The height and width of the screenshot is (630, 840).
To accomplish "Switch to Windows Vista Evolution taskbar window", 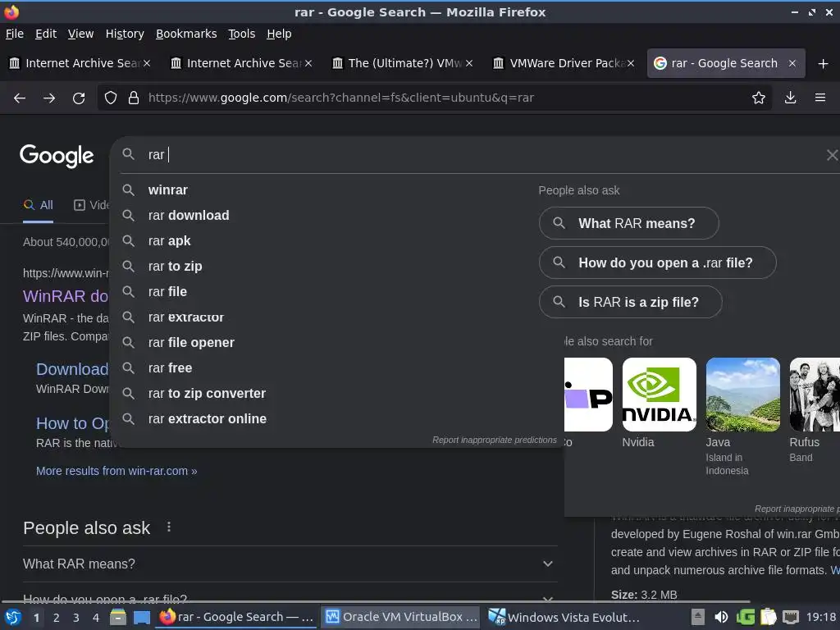I will pos(564,617).
